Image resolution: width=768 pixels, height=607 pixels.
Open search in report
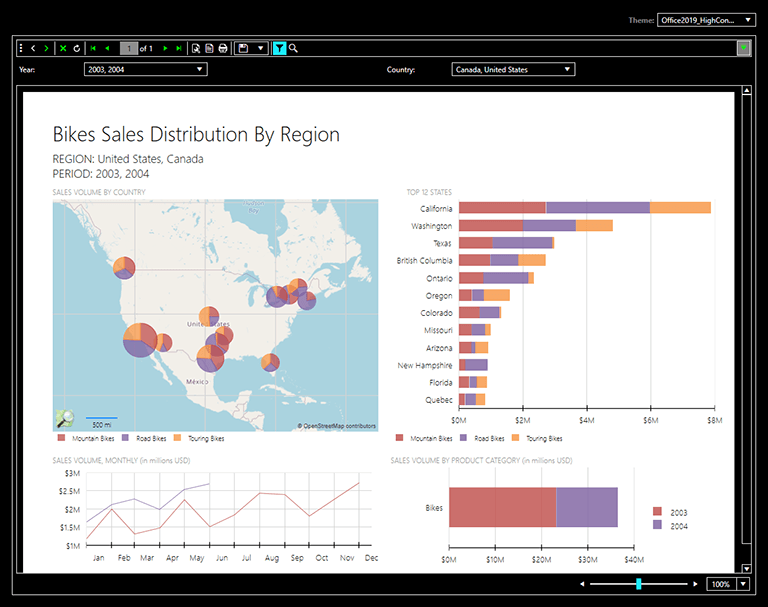[x=293, y=48]
